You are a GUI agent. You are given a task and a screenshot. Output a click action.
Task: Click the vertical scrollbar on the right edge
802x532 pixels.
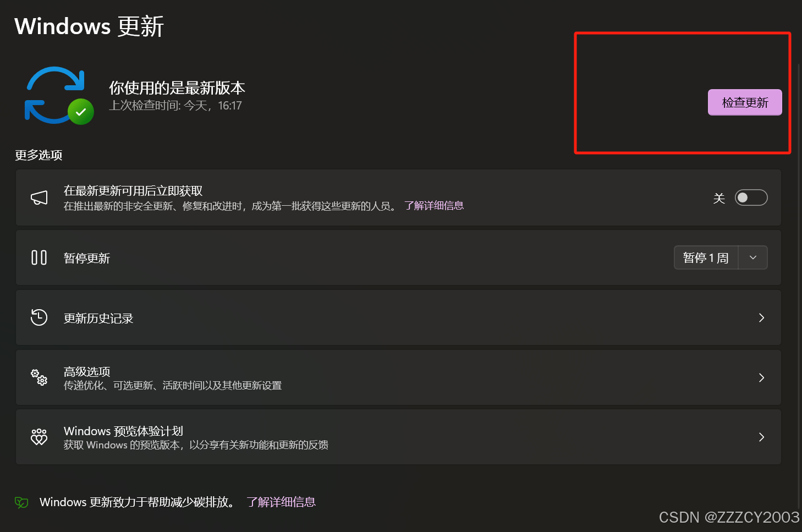(799, 275)
